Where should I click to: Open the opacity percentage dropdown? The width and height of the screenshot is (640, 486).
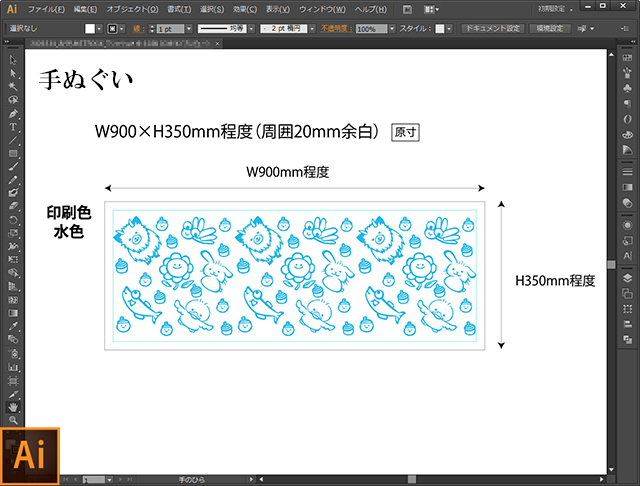[392, 29]
